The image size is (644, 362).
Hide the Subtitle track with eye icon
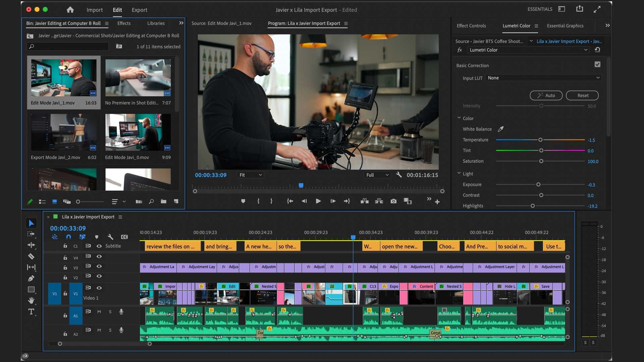click(99, 246)
